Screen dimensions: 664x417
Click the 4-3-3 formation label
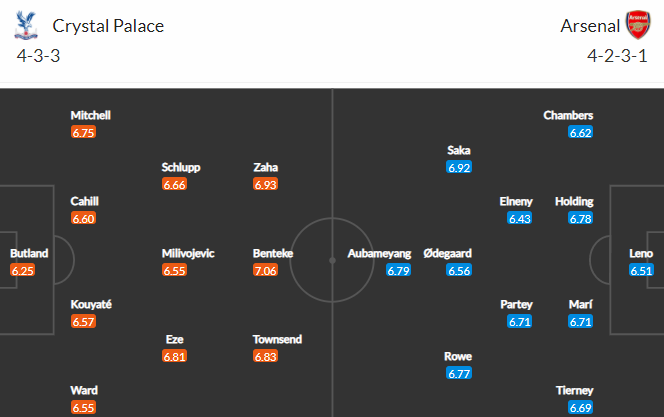pos(39,56)
